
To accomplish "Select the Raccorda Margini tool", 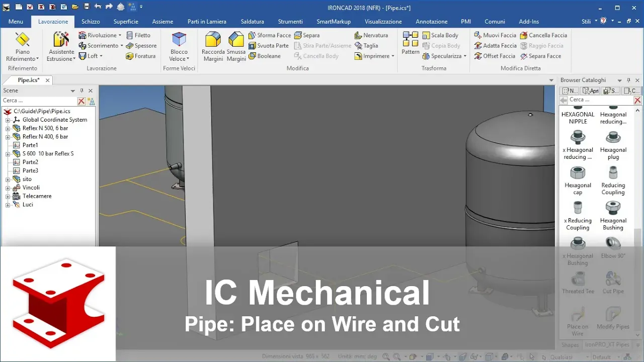I will click(213, 47).
